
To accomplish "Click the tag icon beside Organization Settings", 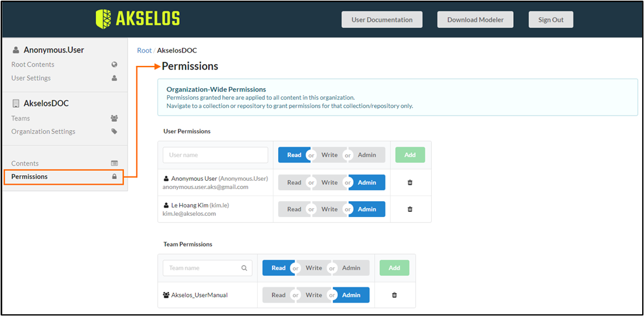I will coord(114,132).
